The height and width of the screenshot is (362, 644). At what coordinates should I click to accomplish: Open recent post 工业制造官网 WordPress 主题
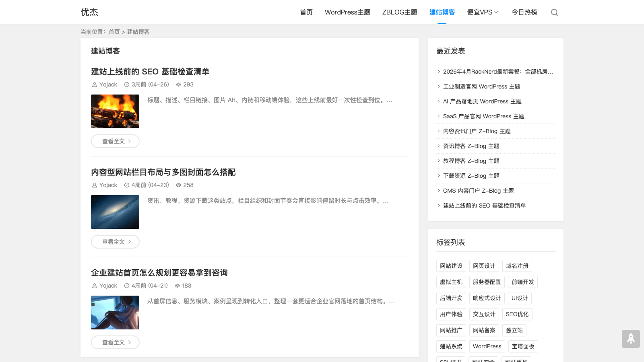click(482, 86)
